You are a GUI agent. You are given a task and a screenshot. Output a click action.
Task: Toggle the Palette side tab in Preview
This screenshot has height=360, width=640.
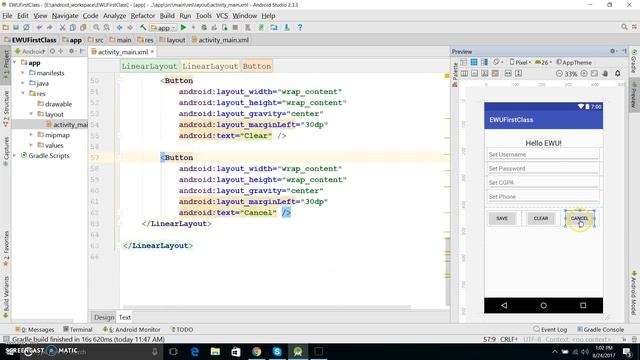455,75
